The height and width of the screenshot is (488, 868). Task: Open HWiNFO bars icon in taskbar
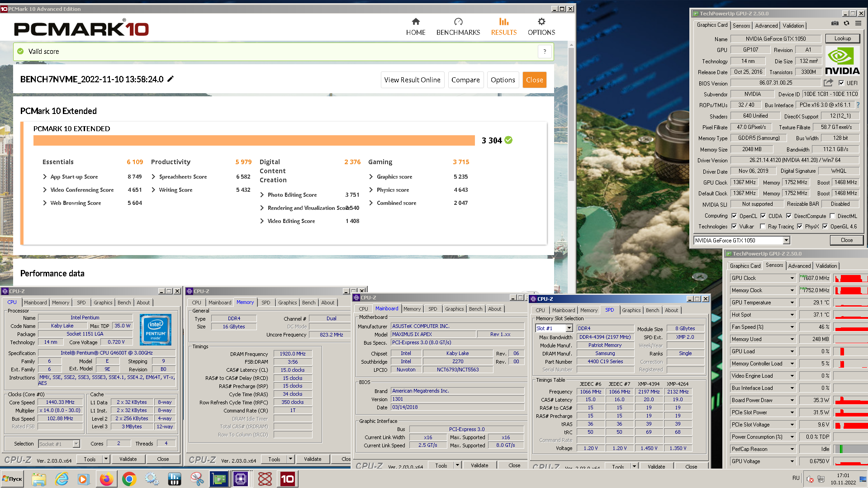click(x=174, y=479)
